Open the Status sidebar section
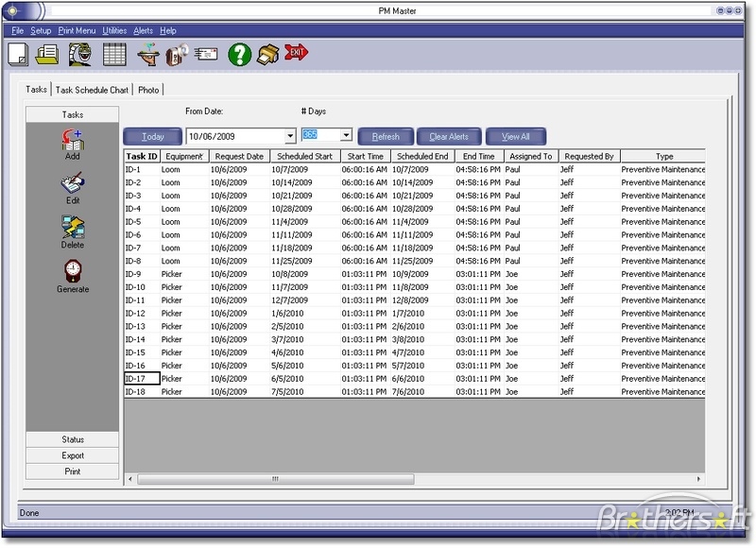This screenshot has width=756, height=548. pos(73,439)
